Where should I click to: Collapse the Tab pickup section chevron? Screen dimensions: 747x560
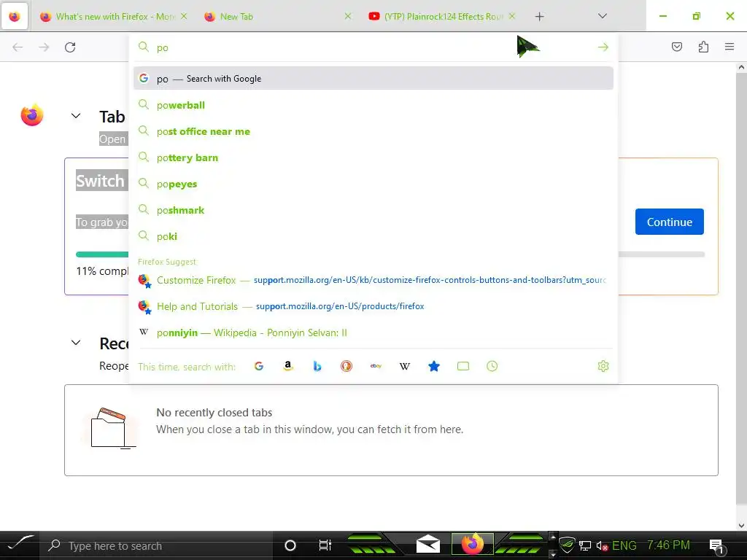tap(76, 116)
